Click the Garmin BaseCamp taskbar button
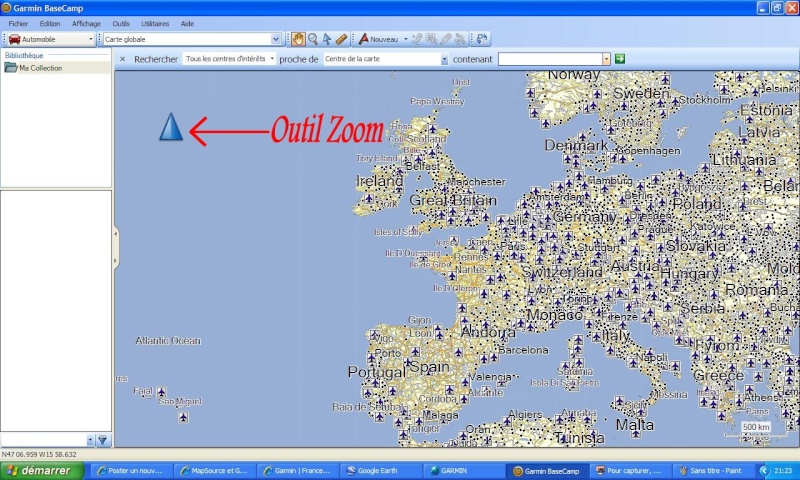The image size is (800, 480). click(x=546, y=471)
